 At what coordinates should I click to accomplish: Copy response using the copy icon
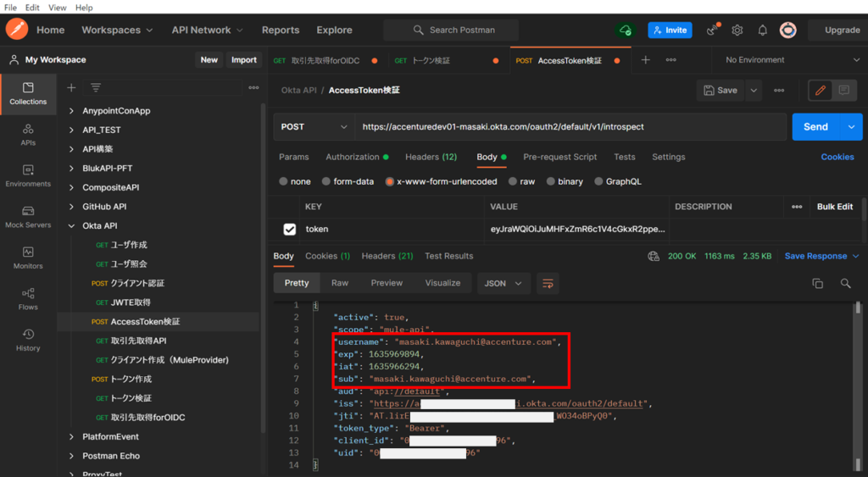817,284
